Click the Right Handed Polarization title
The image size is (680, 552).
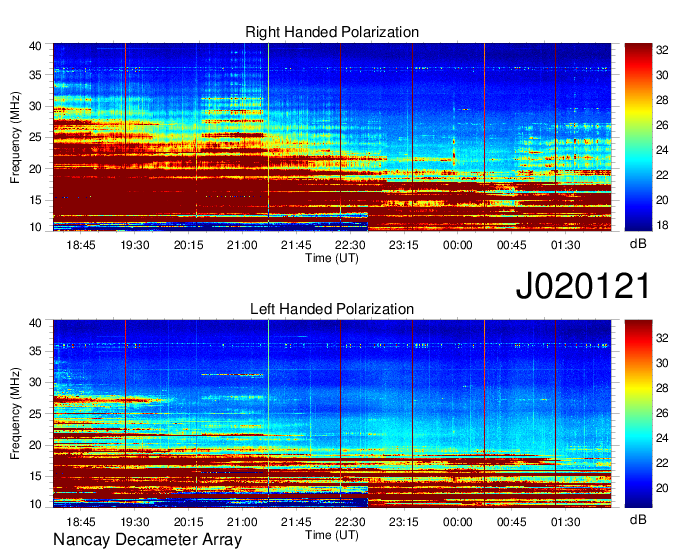coord(332,32)
